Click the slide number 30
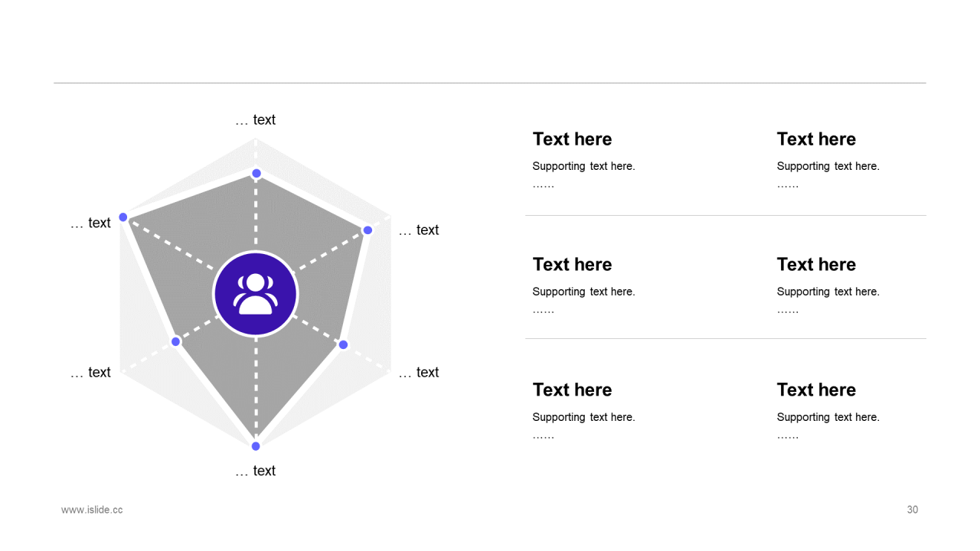 pos(913,510)
